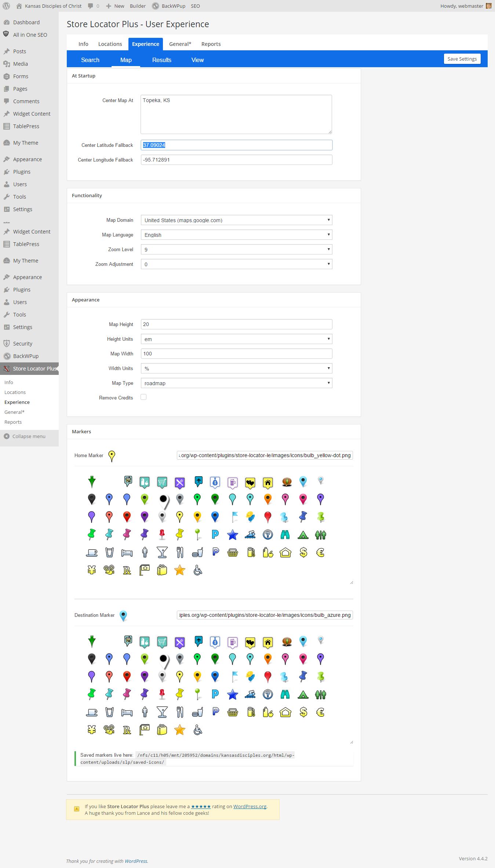
Task: Tick the Remove Credits checkbox
Action: [x=143, y=397]
